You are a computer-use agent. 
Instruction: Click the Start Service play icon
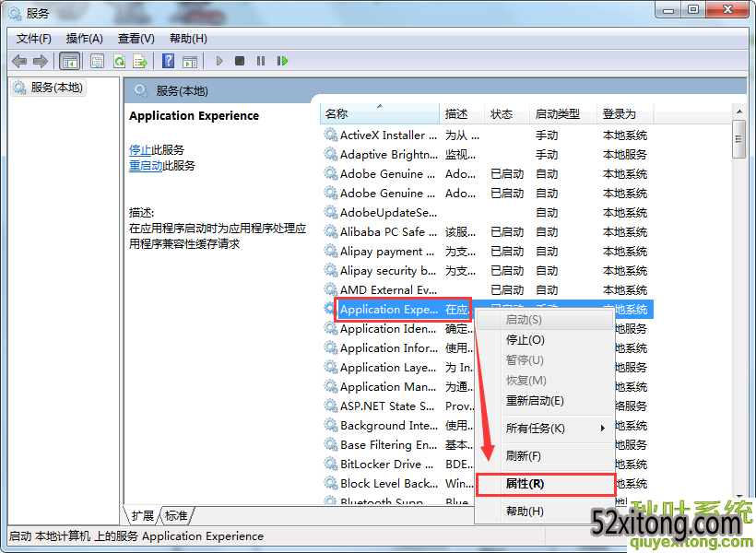219,61
